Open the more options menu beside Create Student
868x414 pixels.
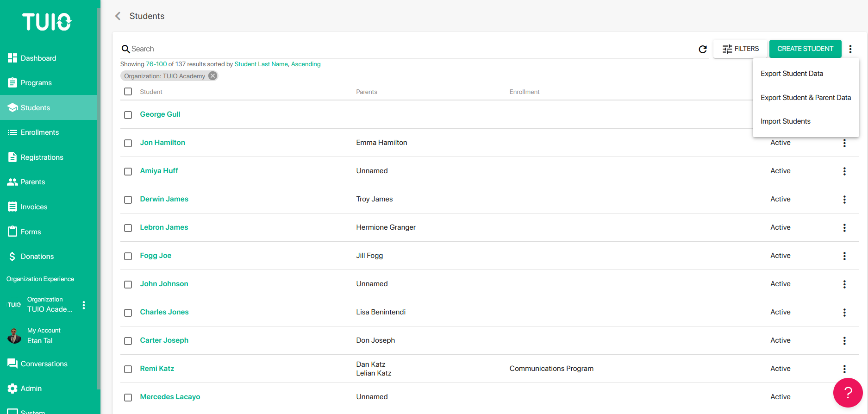pyautogui.click(x=850, y=49)
